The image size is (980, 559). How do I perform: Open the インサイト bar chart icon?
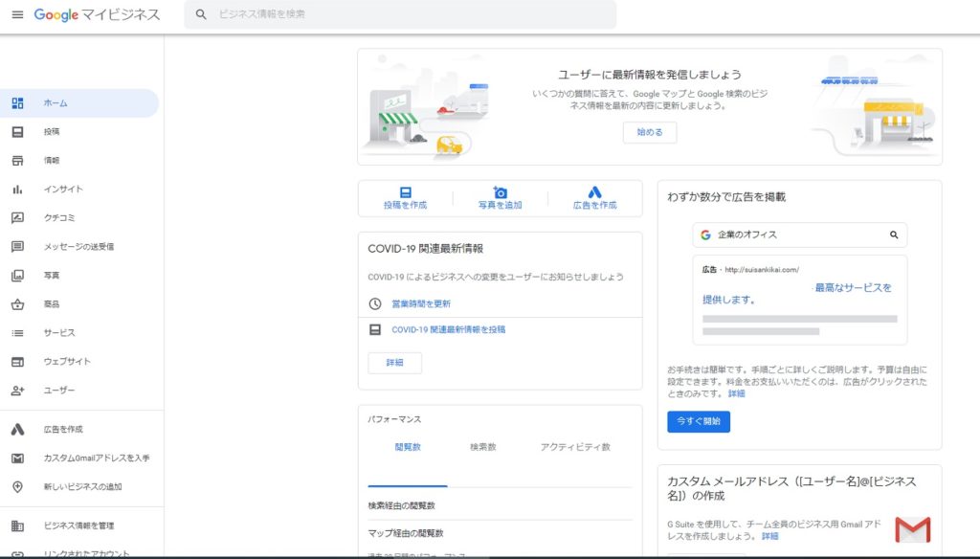17,190
